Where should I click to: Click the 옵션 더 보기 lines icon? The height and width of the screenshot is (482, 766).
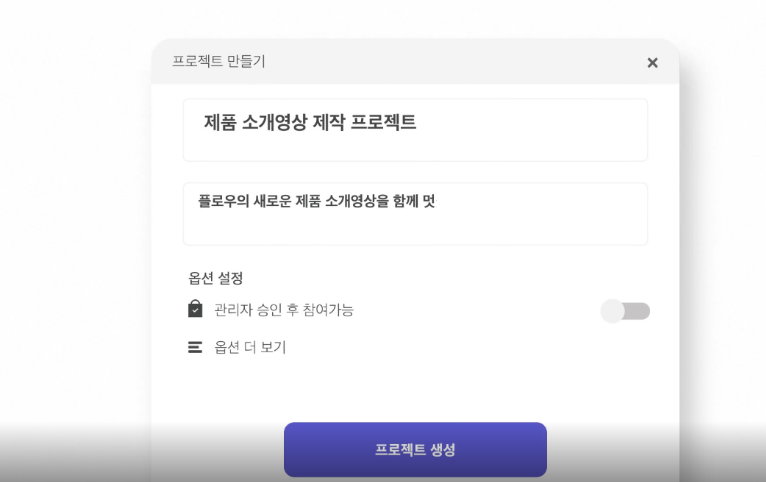(195, 348)
